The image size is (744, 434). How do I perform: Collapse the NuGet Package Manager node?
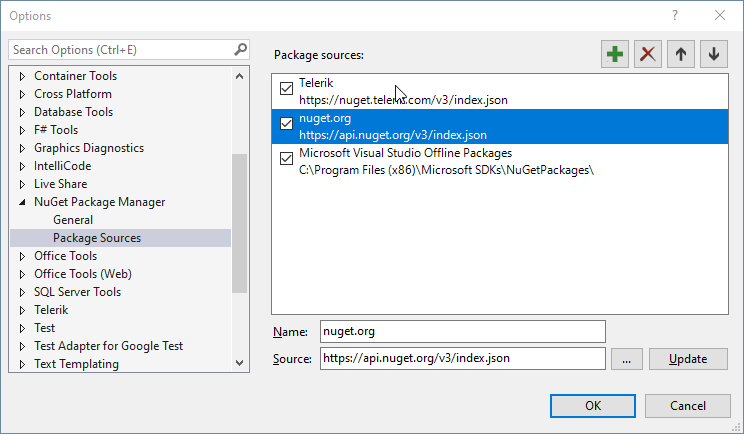pos(22,202)
